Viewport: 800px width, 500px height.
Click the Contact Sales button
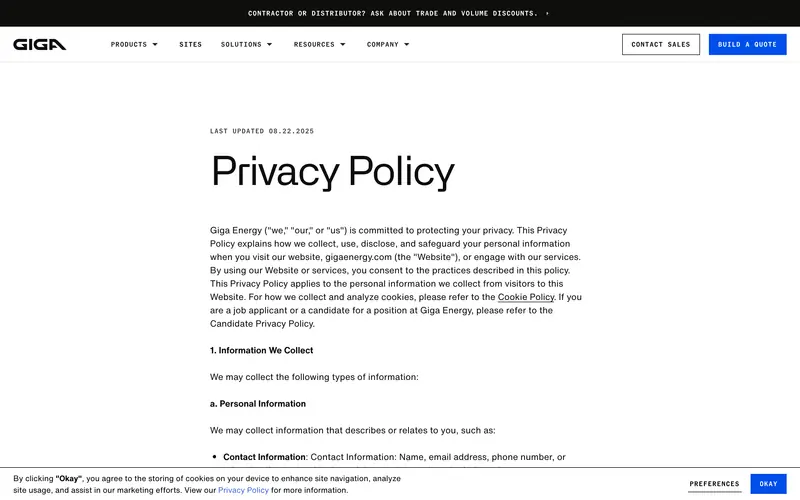pos(661,44)
